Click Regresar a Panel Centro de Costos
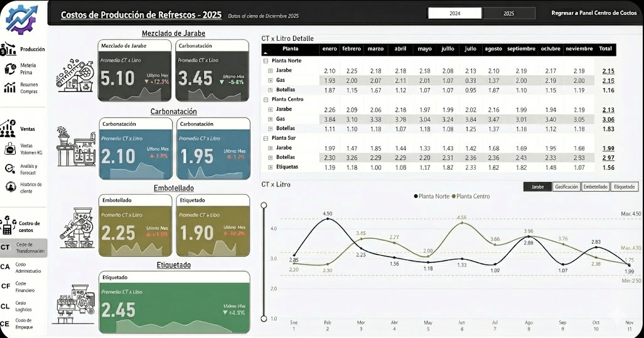Screen dimensions: 644x338 [594, 13]
